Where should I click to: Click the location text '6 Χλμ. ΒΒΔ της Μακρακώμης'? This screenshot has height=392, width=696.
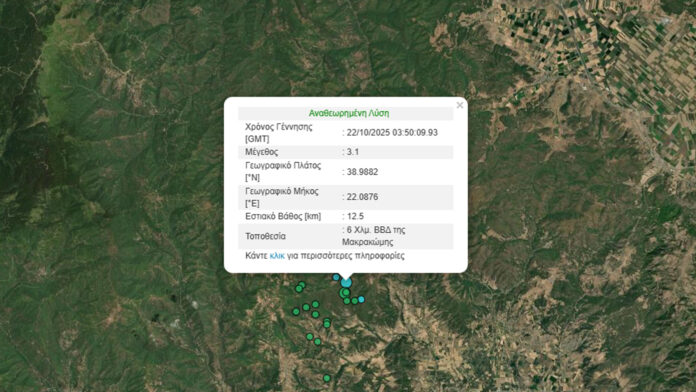tap(374, 236)
